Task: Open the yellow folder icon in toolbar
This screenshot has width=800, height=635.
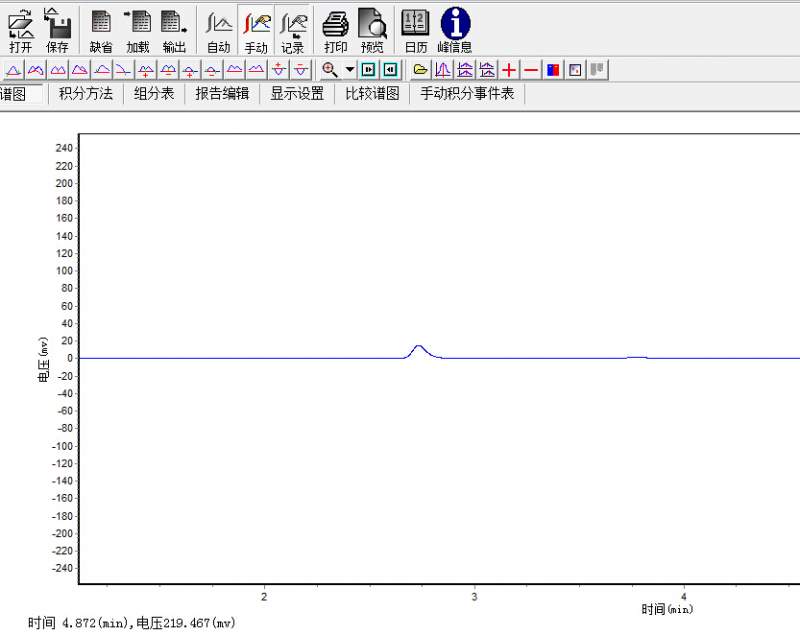Action: 420,70
